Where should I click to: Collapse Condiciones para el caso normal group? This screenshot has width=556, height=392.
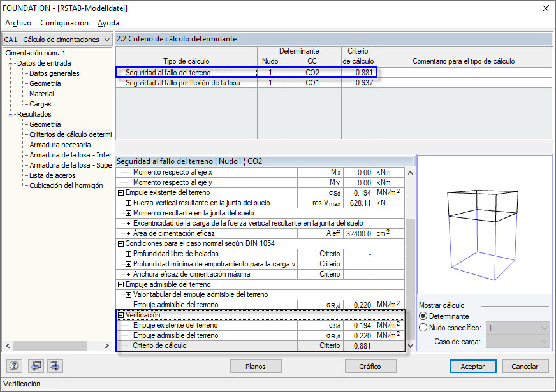coord(121,244)
